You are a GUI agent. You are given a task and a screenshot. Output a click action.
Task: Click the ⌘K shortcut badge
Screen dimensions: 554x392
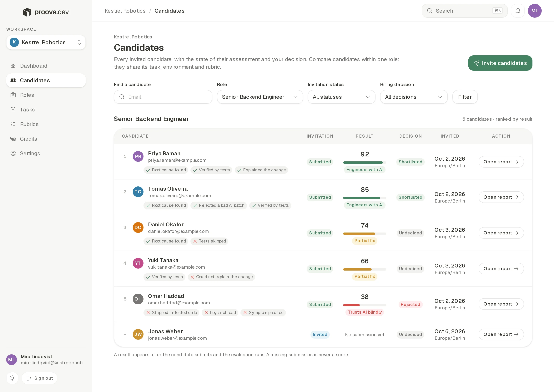coord(497,10)
